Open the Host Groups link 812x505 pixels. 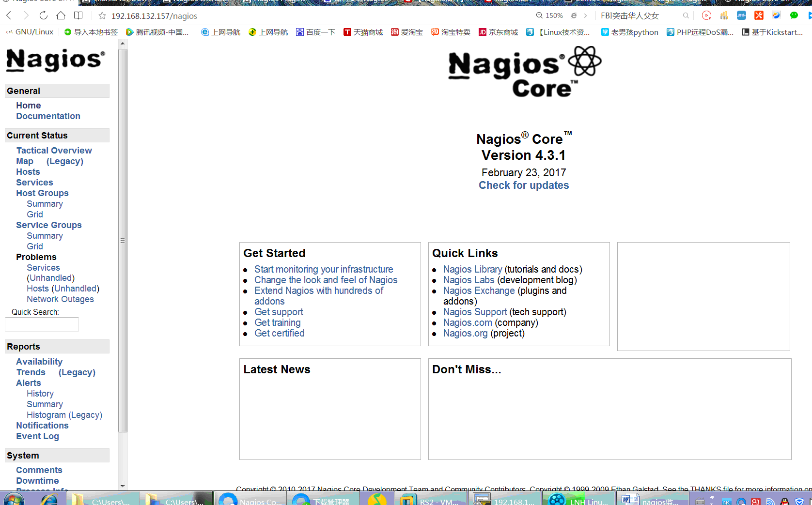point(42,193)
